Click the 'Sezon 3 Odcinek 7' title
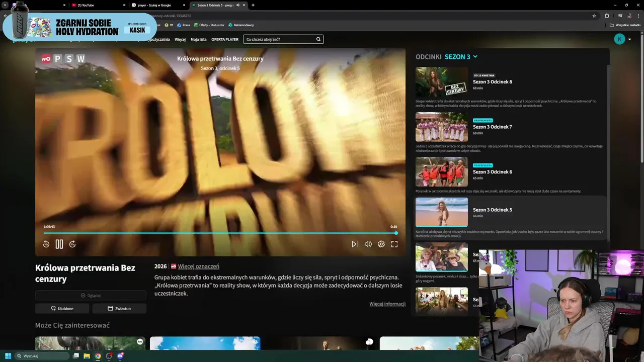Viewport: 644px width, 362px height. click(x=493, y=127)
